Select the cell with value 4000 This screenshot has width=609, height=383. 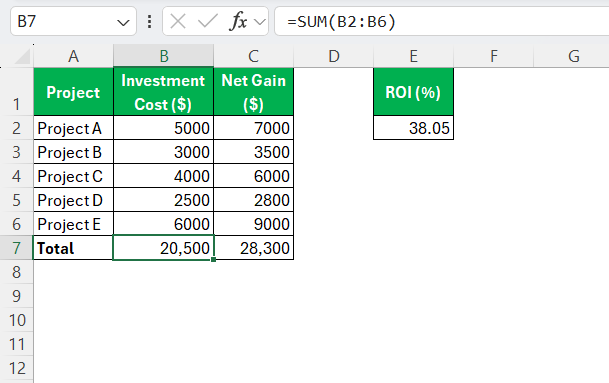coord(164,176)
